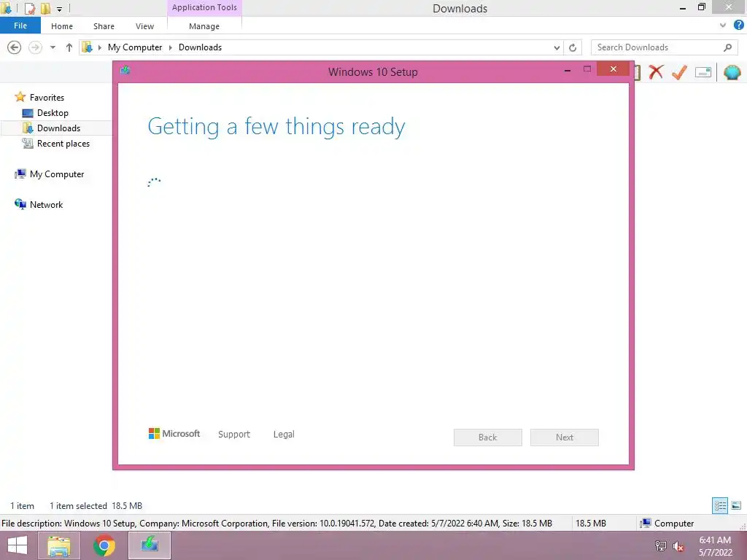Click the folder icon in address bar
The height and width of the screenshot is (560, 747).
(88, 47)
